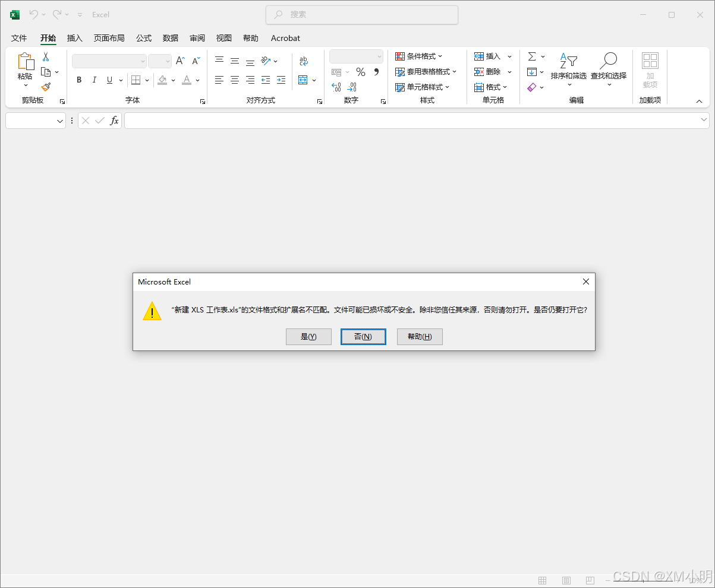Viewport: 715px width, 588px height.
Task: Click the Comma Style icon
Action: pos(376,72)
